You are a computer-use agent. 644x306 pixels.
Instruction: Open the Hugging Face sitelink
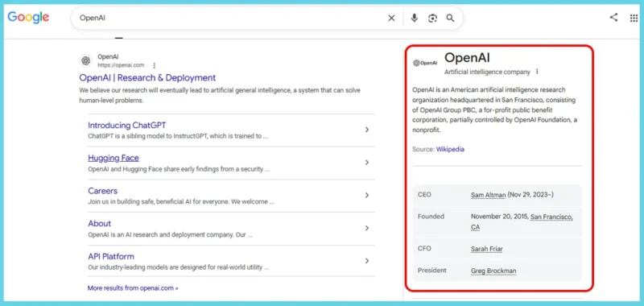(x=114, y=158)
